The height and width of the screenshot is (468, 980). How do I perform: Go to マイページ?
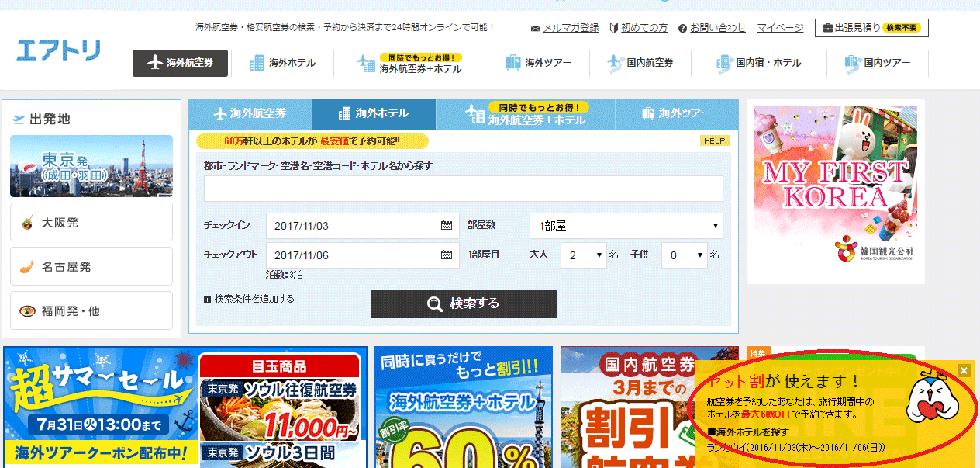780,28
